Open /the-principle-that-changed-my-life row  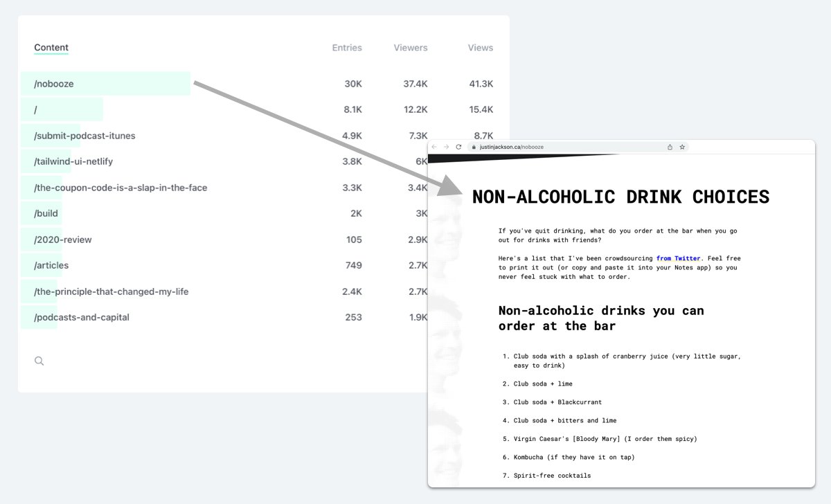[x=111, y=291]
